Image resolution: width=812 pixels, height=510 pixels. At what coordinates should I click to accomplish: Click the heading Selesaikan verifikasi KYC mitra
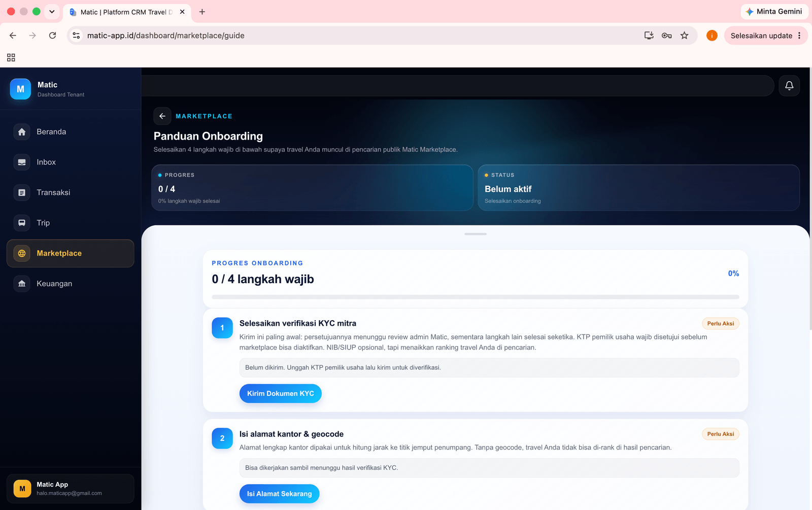point(298,323)
